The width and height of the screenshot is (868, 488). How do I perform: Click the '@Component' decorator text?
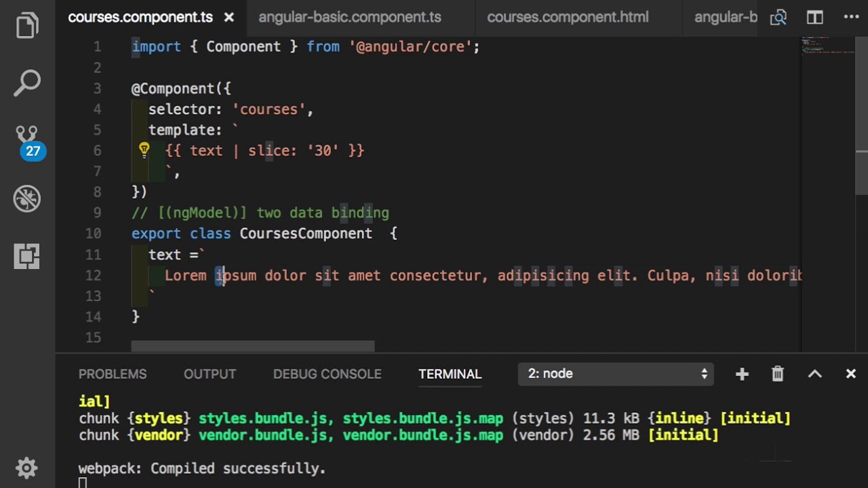coord(172,89)
